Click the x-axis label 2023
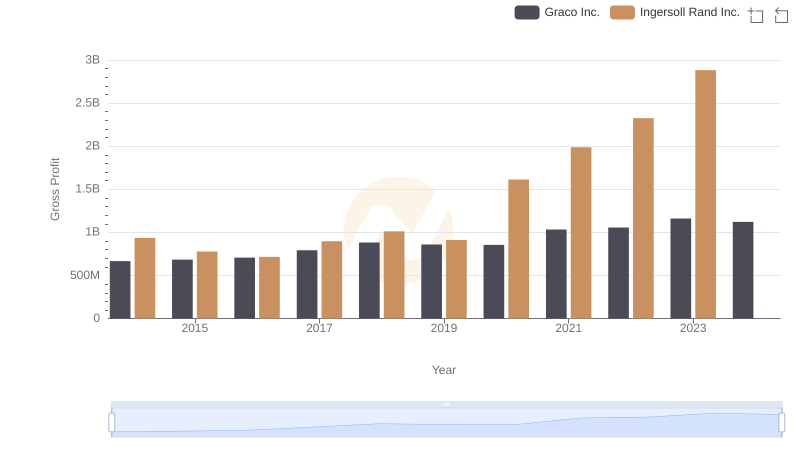 693,328
